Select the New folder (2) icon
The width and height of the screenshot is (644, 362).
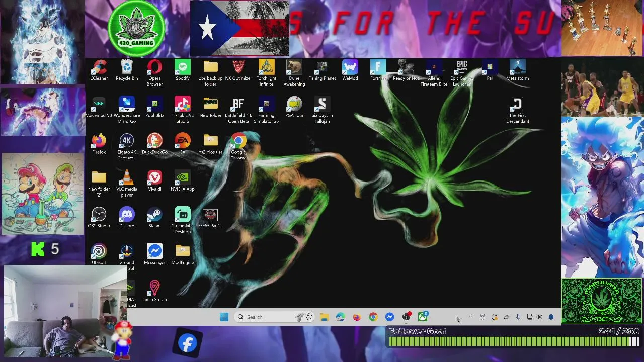click(99, 184)
